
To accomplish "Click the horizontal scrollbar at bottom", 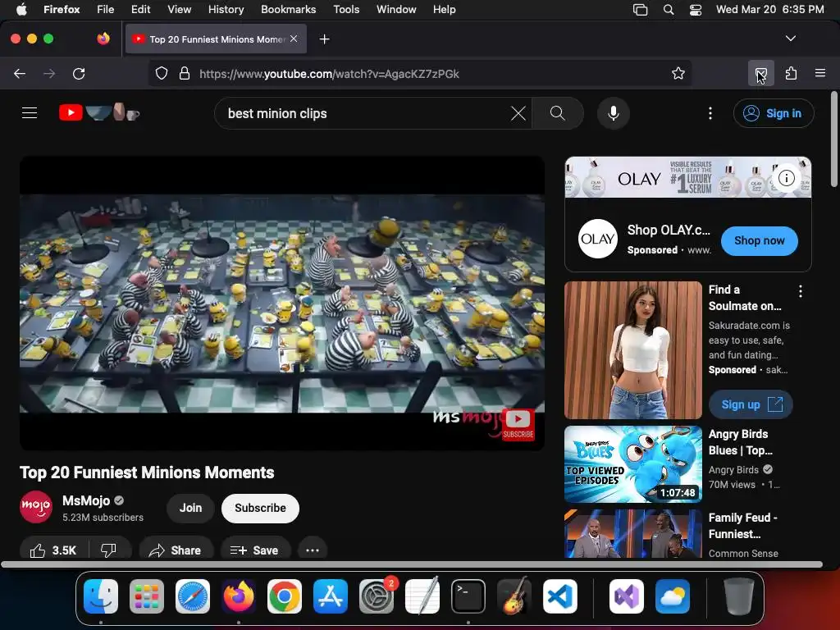I will coord(412,564).
